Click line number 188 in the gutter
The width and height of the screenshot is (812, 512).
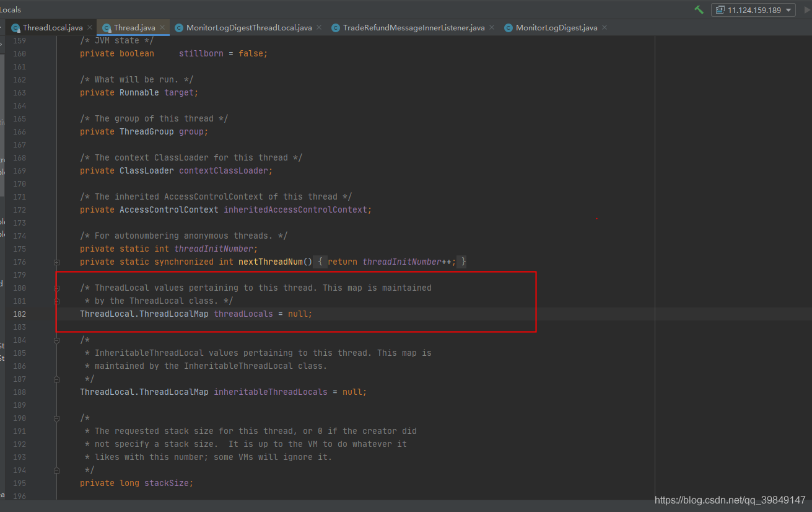(20, 392)
